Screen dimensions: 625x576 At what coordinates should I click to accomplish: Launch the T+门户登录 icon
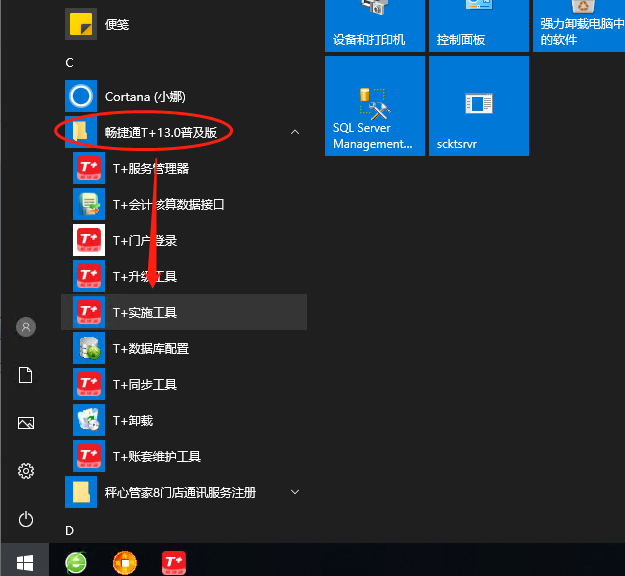tap(89, 240)
